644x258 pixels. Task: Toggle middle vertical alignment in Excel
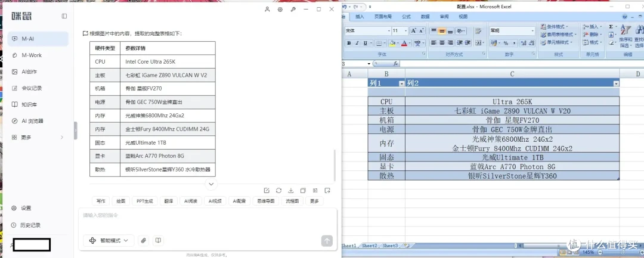(442, 31)
